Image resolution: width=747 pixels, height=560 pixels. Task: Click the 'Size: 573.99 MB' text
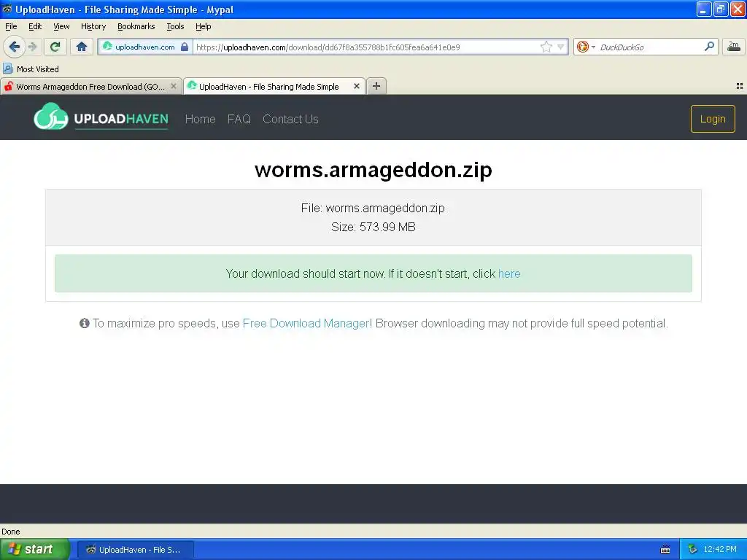pos(373,227)
